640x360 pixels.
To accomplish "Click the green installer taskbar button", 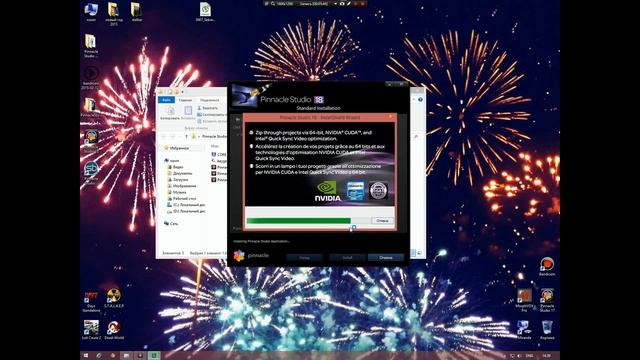I will 154,356.
